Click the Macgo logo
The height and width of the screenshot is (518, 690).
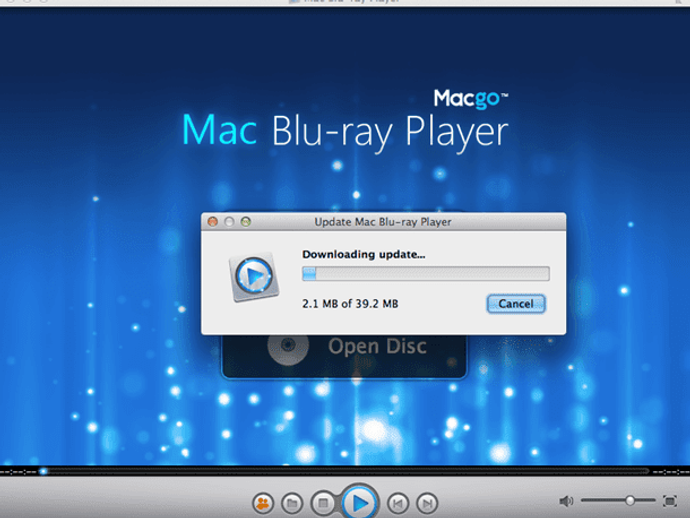pos(471,99)
